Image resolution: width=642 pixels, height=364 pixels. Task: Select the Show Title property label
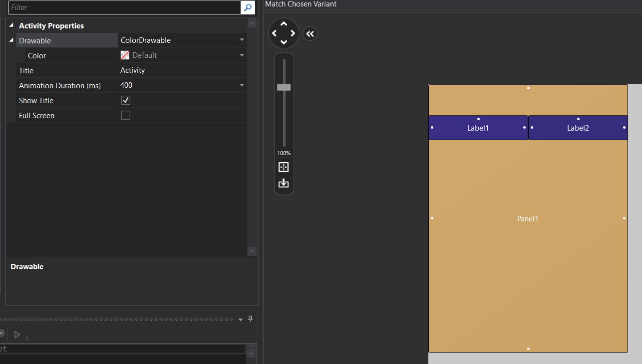(x=36, y=100)
